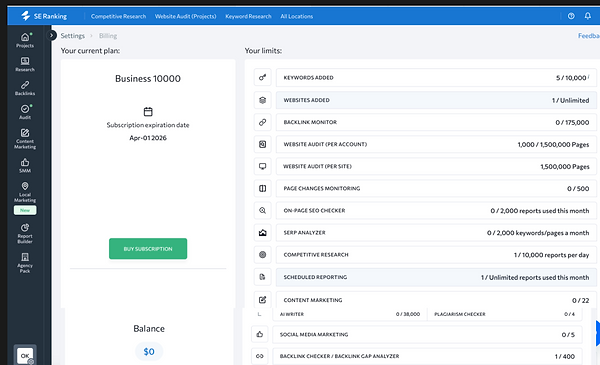Screen dimensions: 600x365
Task: Select the Websites Added limit row
Action: tap(436, 100)
